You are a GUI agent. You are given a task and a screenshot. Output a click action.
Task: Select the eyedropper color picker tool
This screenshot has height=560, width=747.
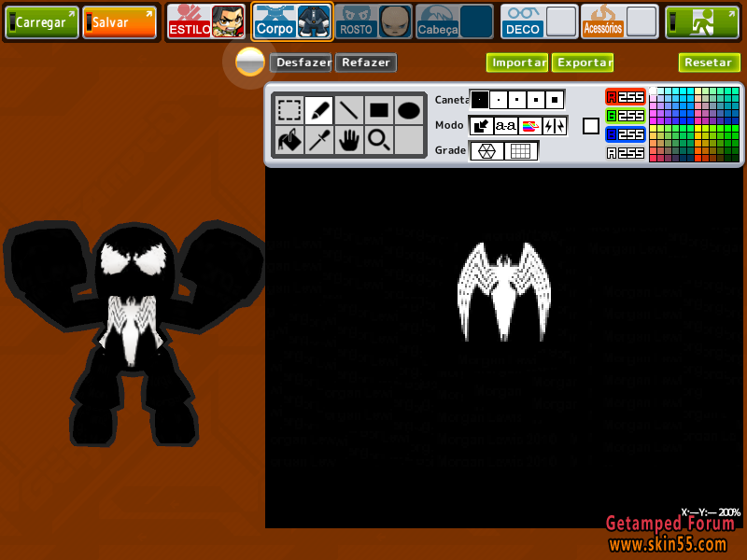point(319,140)
